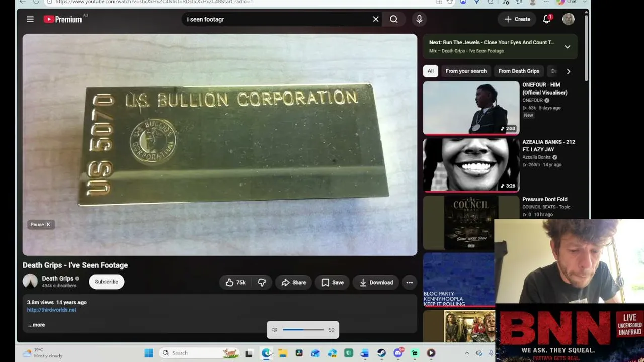Viewport: 644px width, 362px height.
Task: Expand description with ...more
Action: [36, 325]
